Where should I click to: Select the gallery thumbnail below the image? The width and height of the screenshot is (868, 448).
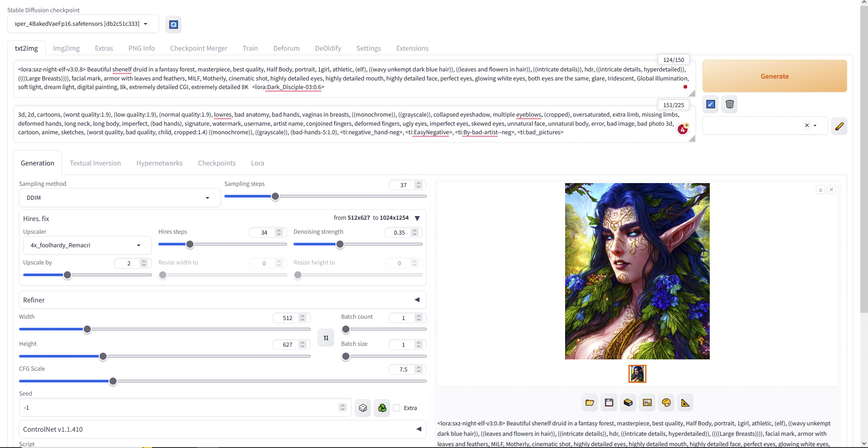(x=637, y=374)
